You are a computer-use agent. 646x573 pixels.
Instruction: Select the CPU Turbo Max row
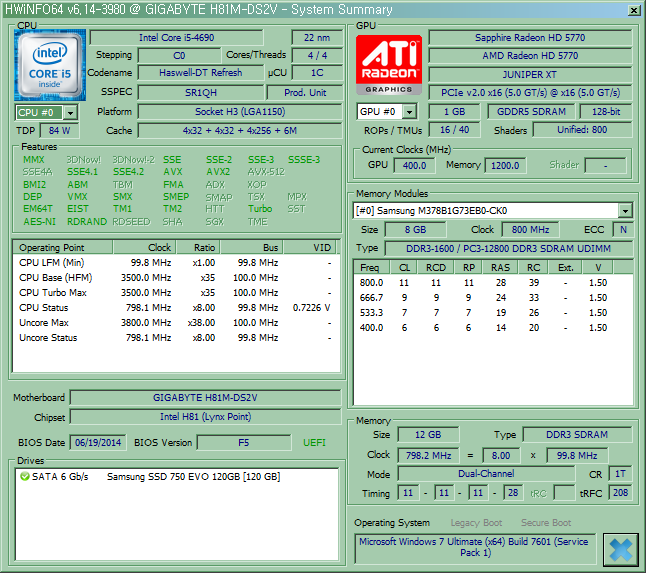coord(176,293)
